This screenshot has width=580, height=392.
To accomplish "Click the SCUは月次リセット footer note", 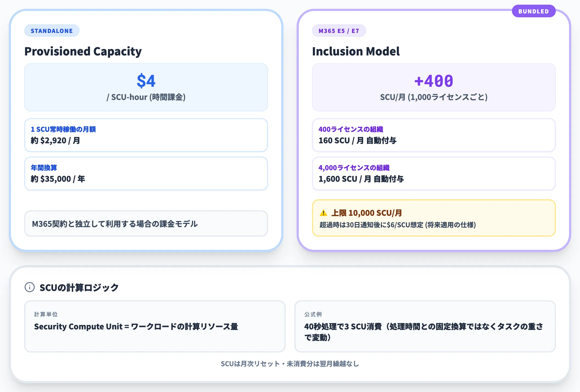I will (290, 364).
